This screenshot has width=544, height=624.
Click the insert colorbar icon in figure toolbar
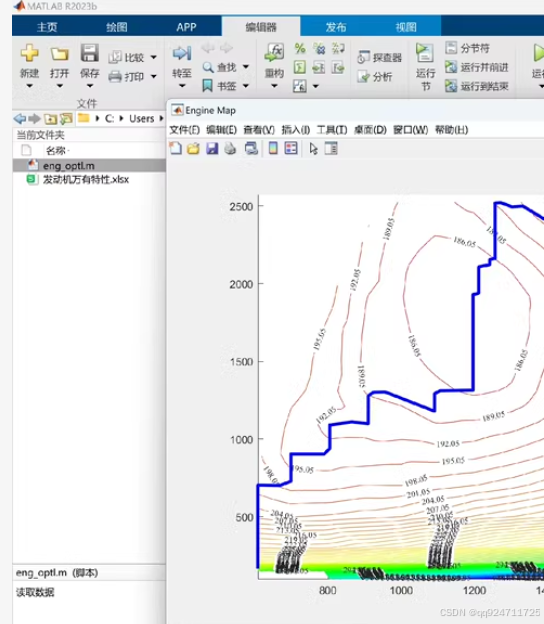pos(273,148)
